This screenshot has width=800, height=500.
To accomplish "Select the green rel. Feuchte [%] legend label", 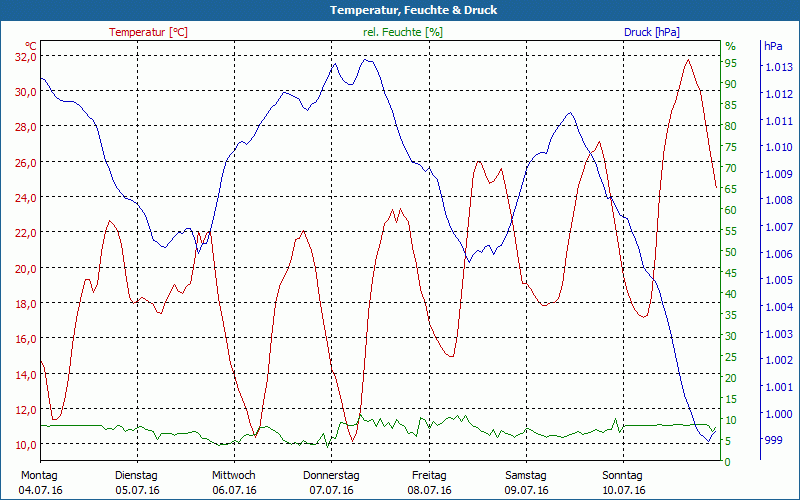I will pos(403,32).
